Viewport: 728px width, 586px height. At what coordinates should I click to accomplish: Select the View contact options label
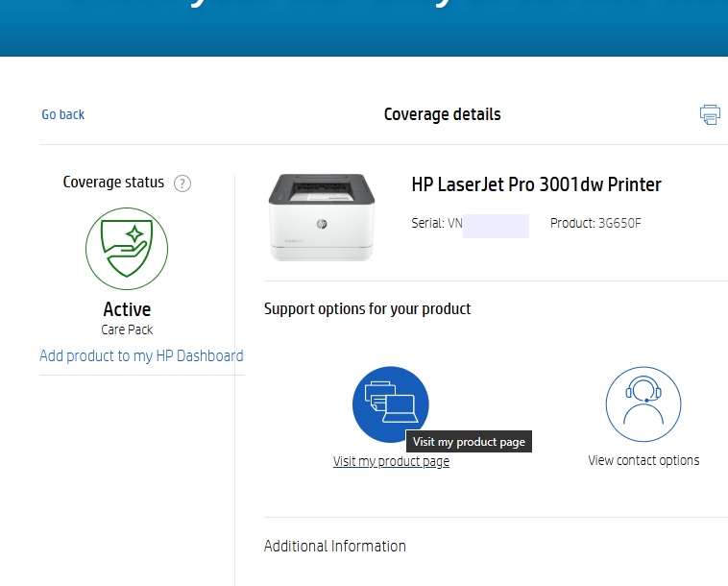point(643,460)
